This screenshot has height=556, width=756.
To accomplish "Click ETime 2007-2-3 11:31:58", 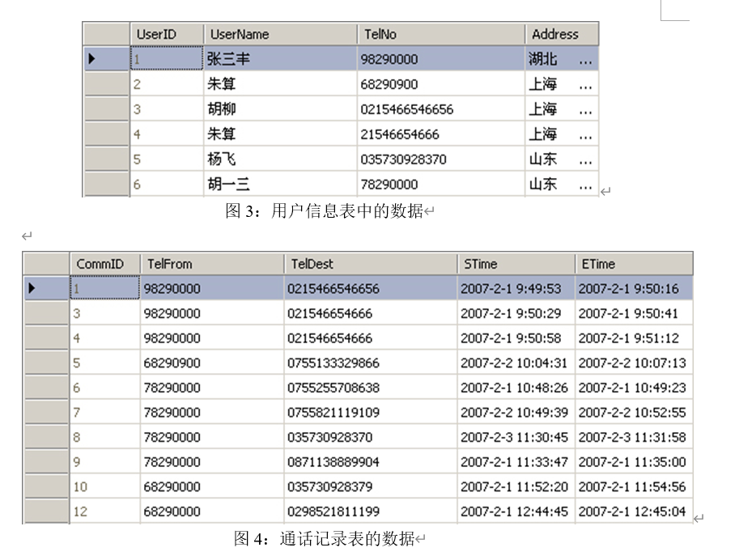I will pyautogui.click(x=634, y=437).
